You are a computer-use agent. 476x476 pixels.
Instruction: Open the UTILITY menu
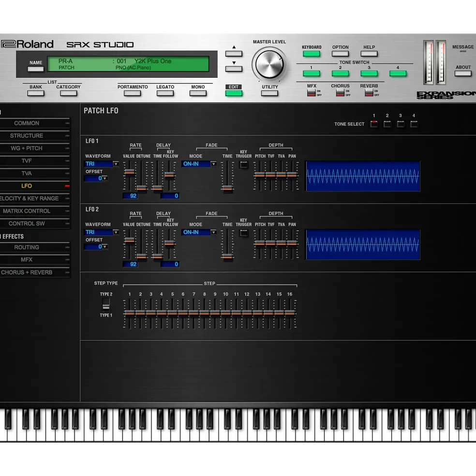[x=269, y=93]
